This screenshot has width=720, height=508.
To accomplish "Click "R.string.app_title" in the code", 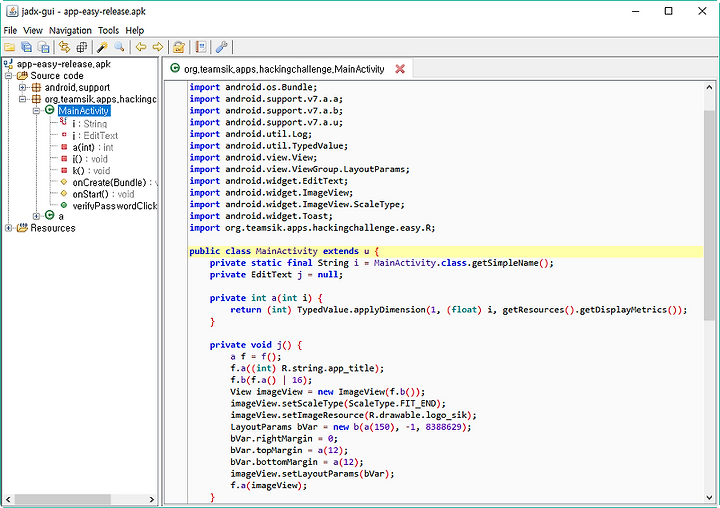I will point(327,368).
